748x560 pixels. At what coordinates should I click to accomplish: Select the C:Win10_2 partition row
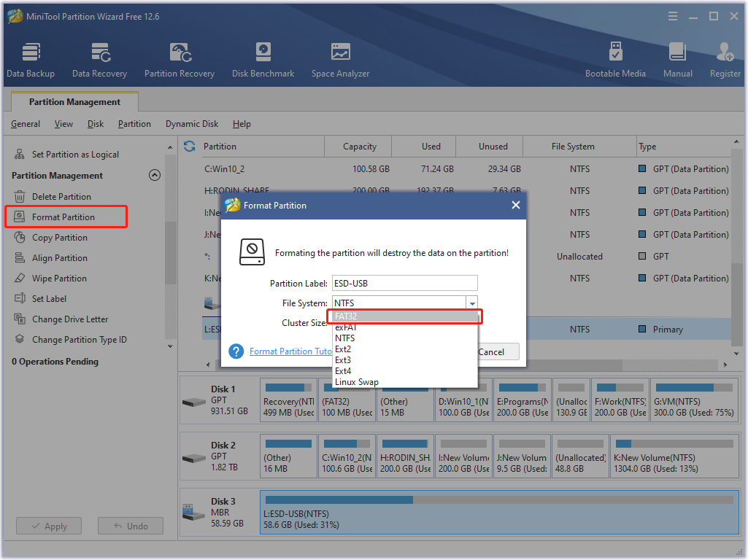tap(466, 168)
